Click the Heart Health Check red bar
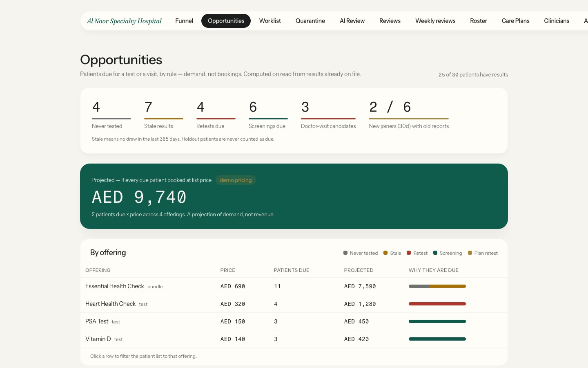 (x=437, y=304)
